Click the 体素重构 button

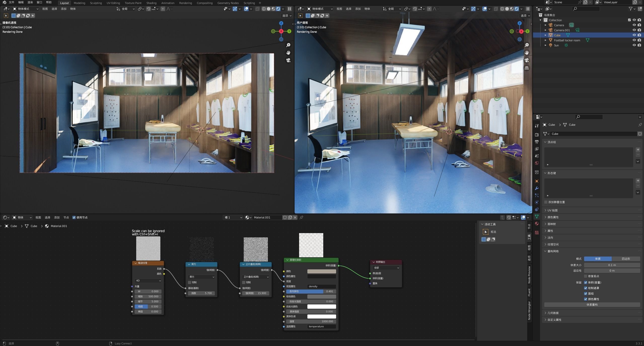592,305
